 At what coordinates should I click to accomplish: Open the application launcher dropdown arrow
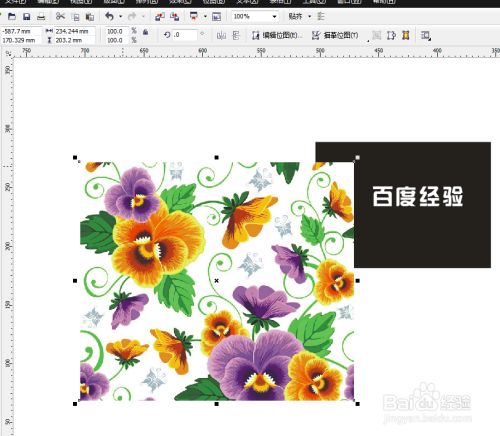[x=205, y=16]
